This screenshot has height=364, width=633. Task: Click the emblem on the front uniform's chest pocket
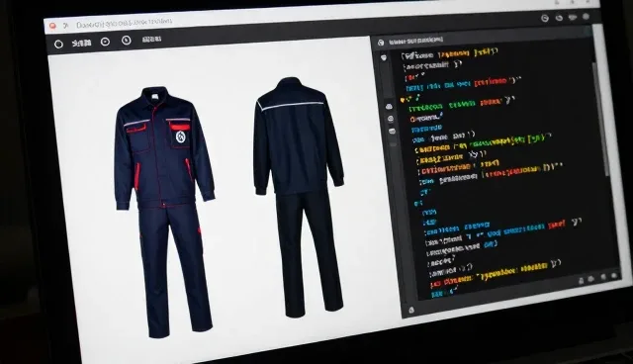click(180, 136)
